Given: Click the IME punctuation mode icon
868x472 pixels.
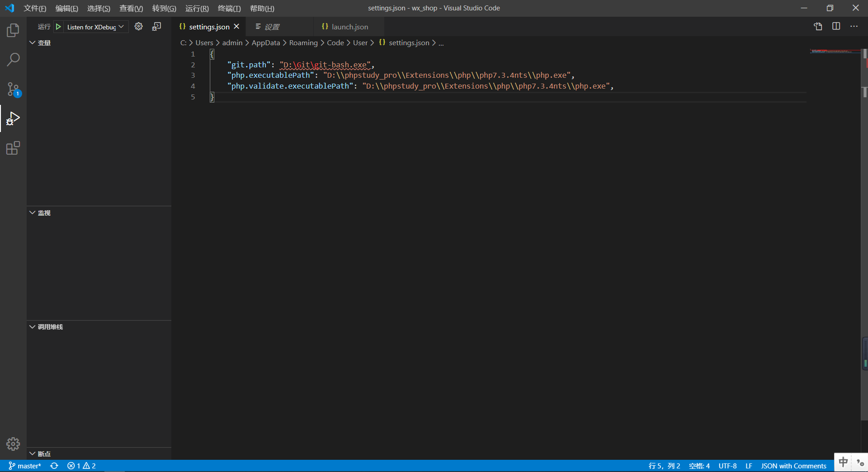Looking at the screenshot, I should 860,463.
